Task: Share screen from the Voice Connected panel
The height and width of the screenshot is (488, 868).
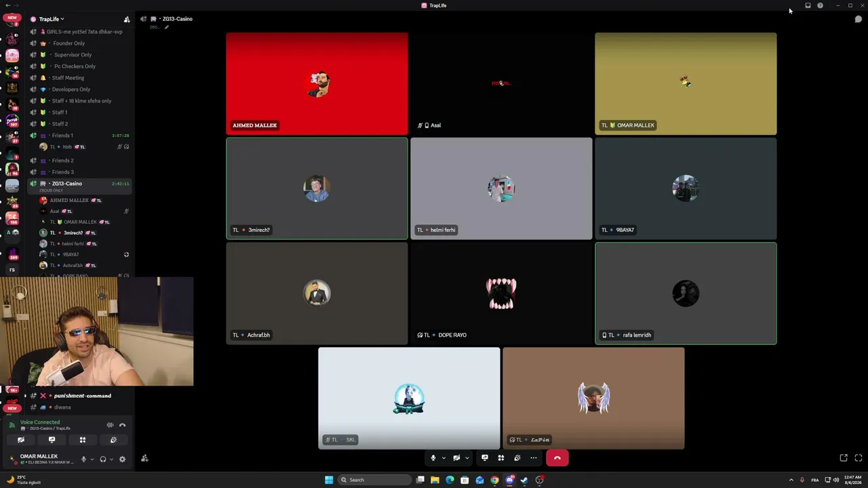Action: (x=52, y=440)
